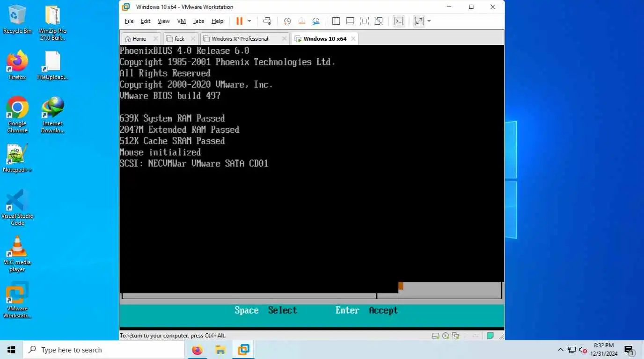Click the 'Enter Accept' hint text
This screenshot has height=359, width=644.
tap(366, 310)
